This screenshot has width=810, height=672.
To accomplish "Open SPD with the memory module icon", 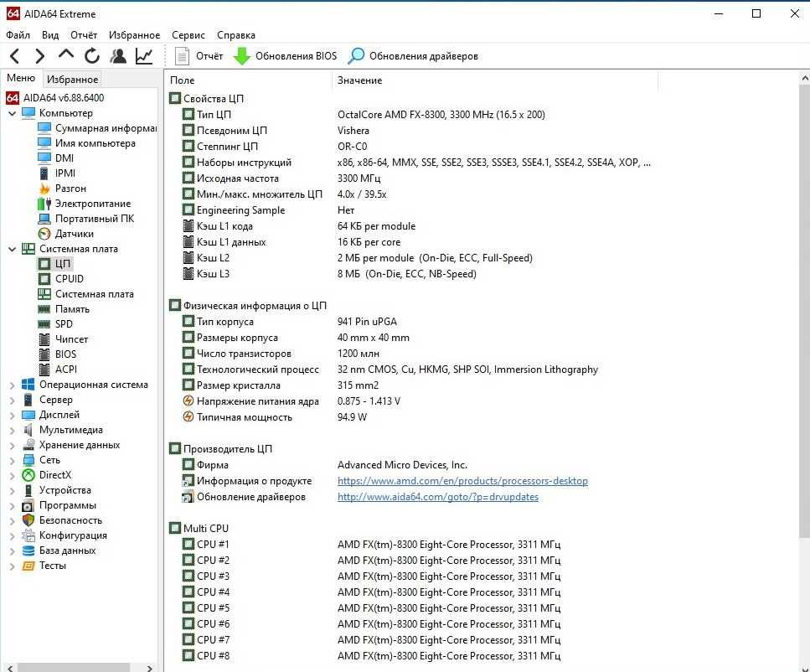I will coord(55,324).
